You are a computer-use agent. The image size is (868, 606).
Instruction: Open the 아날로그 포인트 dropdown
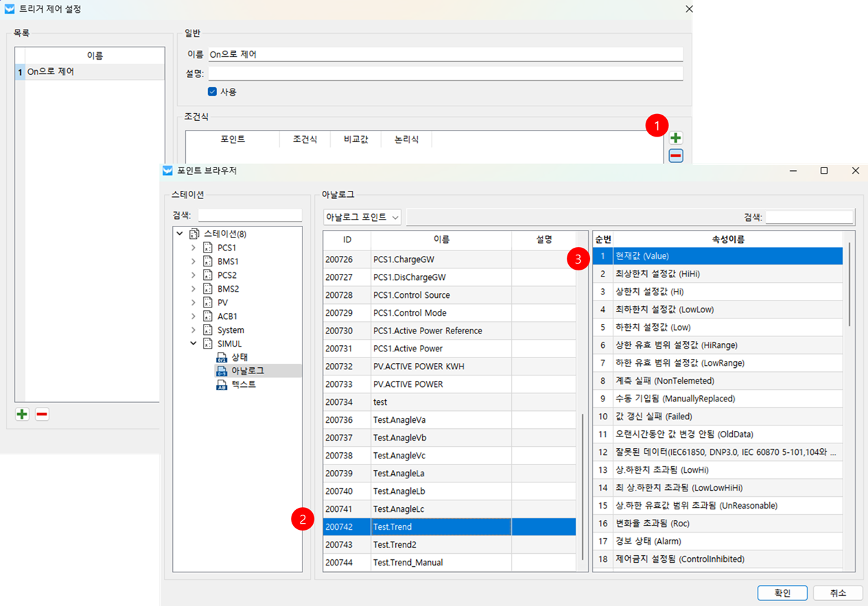coord(362,218)
